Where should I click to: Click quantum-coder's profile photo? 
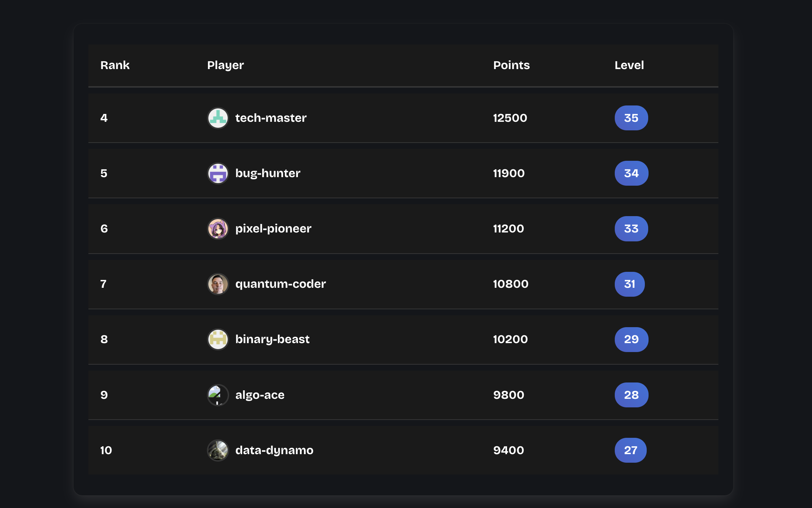pyautogui.click(x=218, y=284)
